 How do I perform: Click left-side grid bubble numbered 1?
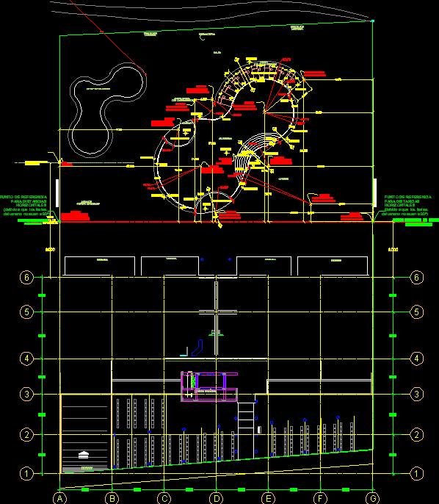[26, 473]
